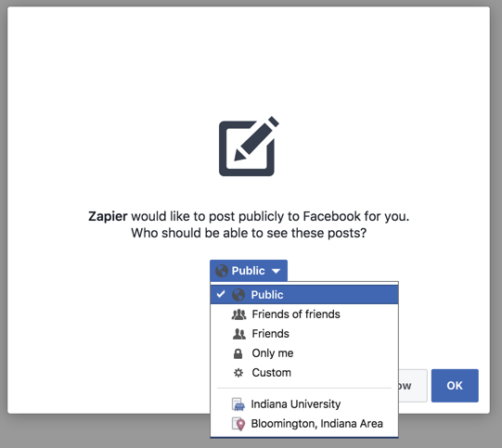Click the lock icon for Only me
The width and height of the screenshot is (502, 448).
238,353
